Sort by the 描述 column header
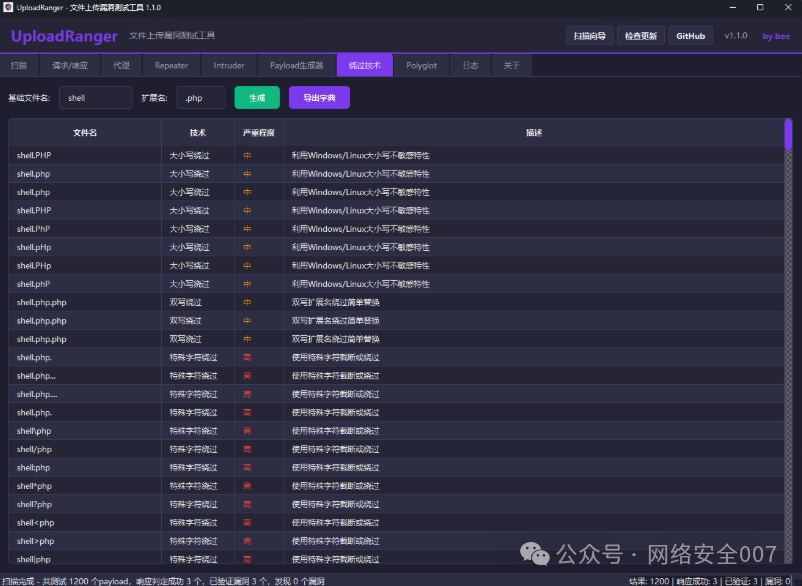Viewport: 802px width, 586px height. (x=533, y=132)
